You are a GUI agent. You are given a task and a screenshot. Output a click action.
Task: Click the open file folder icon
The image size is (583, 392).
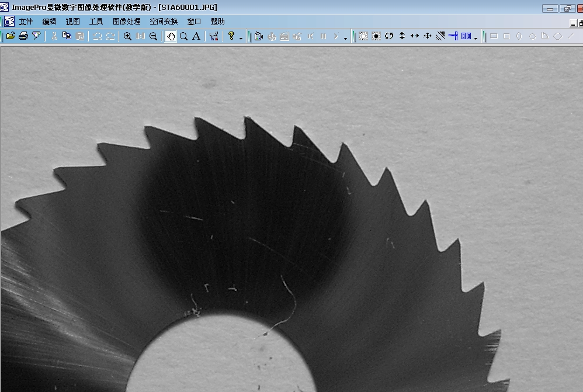tap(11, 36)
